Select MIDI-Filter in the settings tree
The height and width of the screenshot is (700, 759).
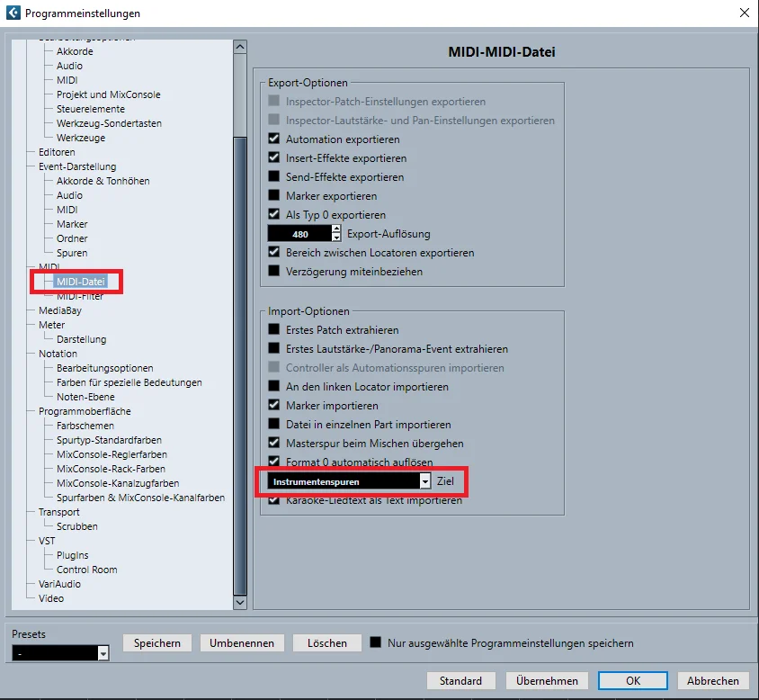(x=80, y=297)
